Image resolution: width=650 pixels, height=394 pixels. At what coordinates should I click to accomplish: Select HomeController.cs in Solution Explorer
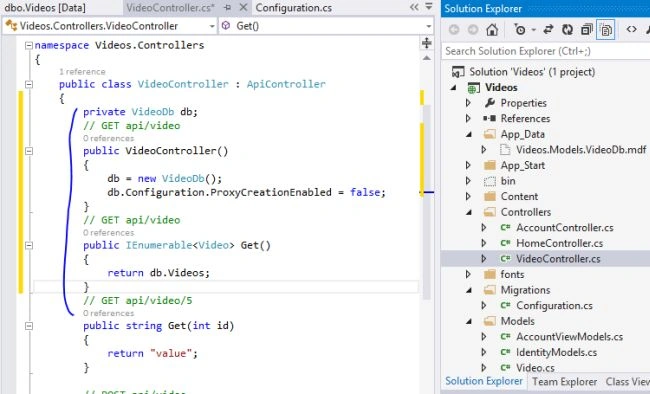[559, 243]
